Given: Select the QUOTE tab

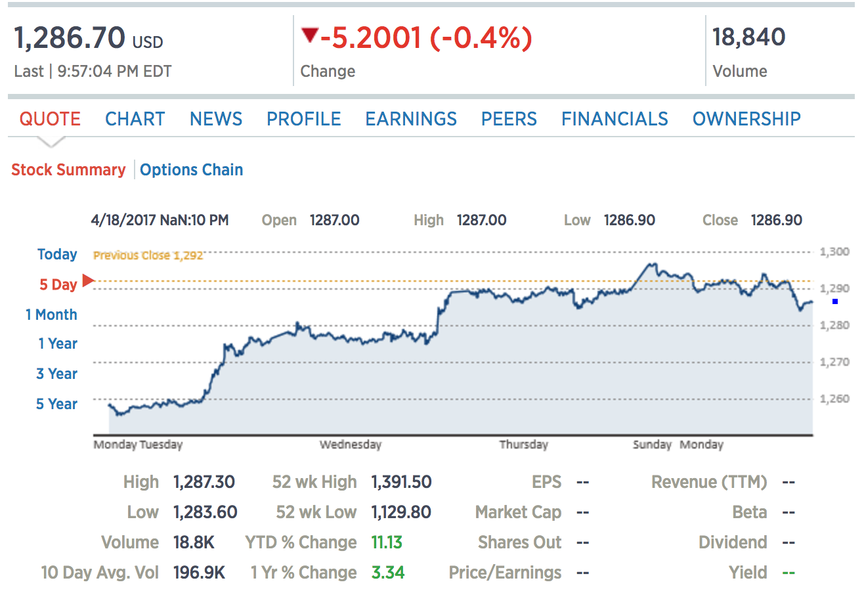Looking at the screenshot, I should point(50,119).
